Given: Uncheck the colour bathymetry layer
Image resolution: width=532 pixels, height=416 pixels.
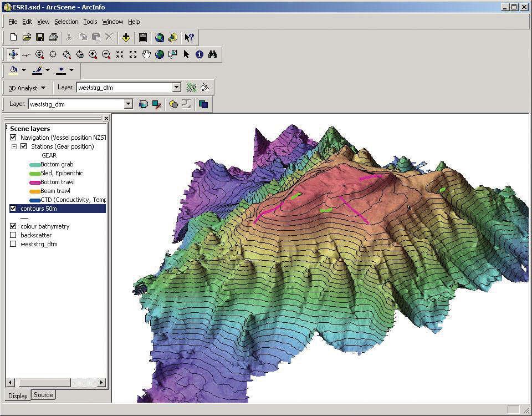Looking at the screenshot, I should tap(13, 226).
